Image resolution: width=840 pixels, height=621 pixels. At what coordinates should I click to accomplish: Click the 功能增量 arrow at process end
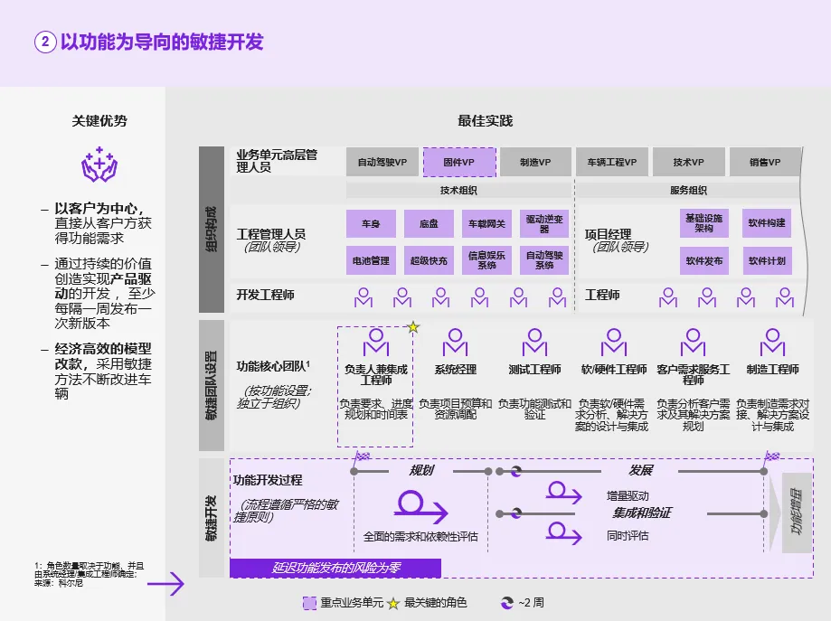794,513
